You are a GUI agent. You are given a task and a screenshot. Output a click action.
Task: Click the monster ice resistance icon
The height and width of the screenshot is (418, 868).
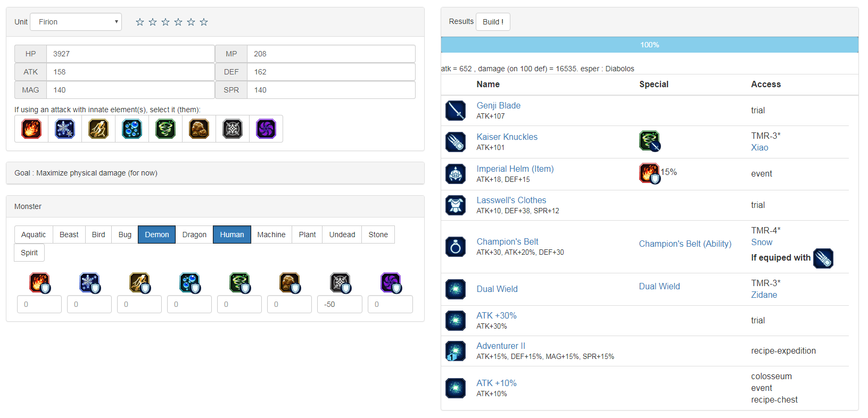tap(89, 283)
